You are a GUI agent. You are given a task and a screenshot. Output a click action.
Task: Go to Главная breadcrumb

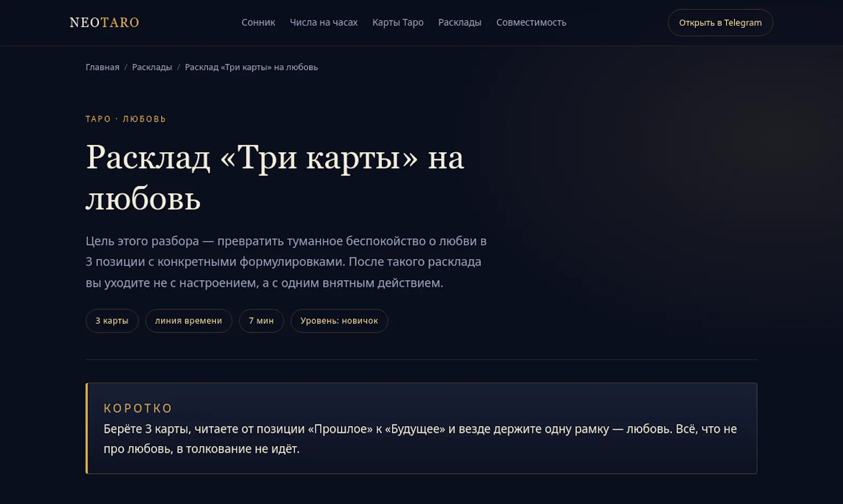pos(102,67)
